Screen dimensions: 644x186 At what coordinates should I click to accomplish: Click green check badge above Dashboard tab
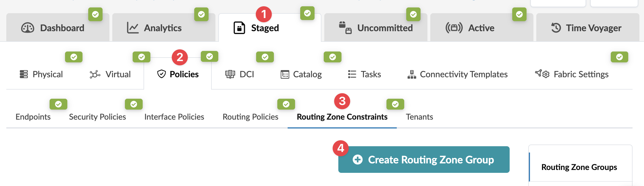tap(95, 14)
